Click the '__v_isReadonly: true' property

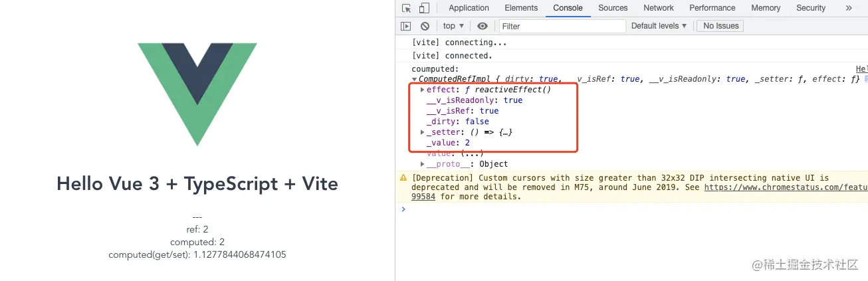[475, 100]
